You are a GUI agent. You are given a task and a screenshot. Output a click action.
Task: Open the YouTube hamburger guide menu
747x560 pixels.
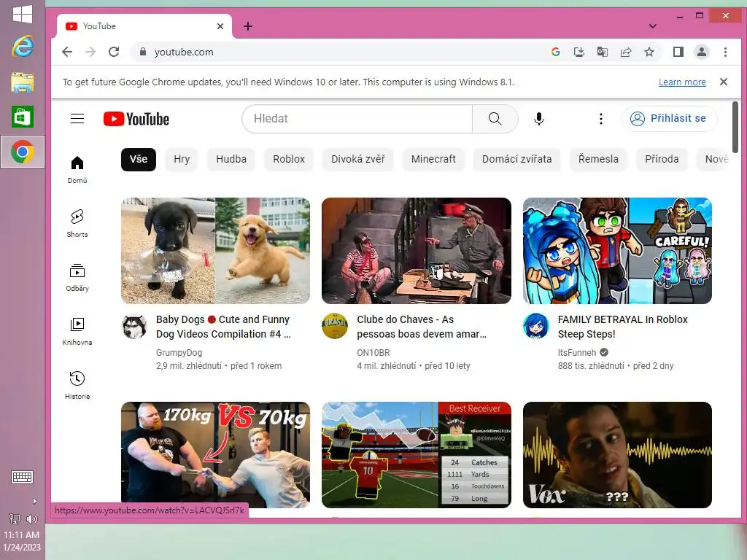[77, 119]
